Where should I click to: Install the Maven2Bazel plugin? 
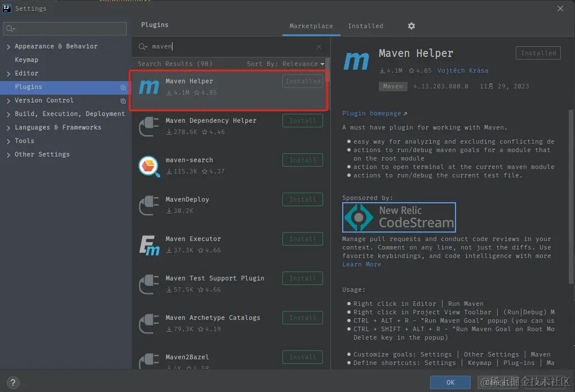[303, 357]
